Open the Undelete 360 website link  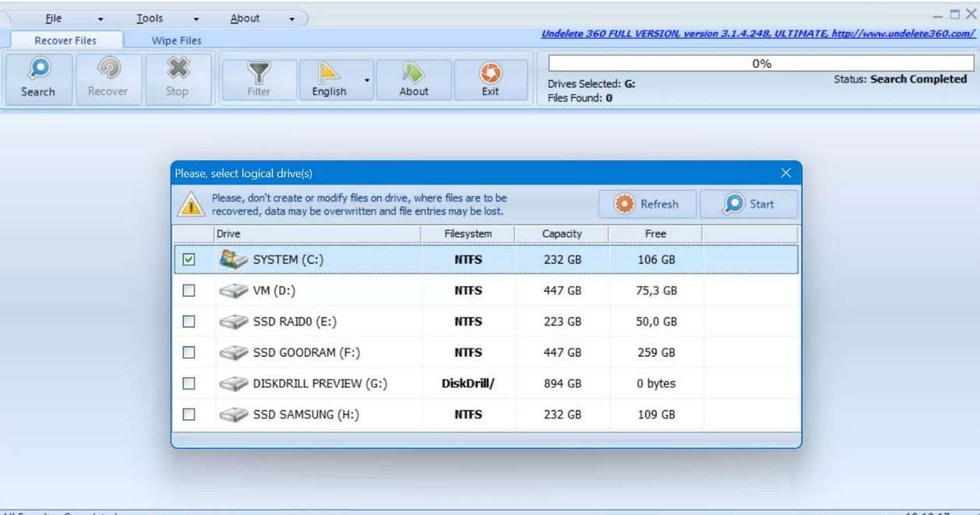click(758, 34)
